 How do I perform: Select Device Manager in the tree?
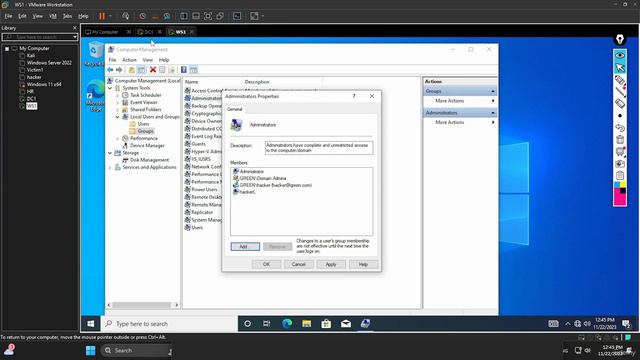click(147, 146)
